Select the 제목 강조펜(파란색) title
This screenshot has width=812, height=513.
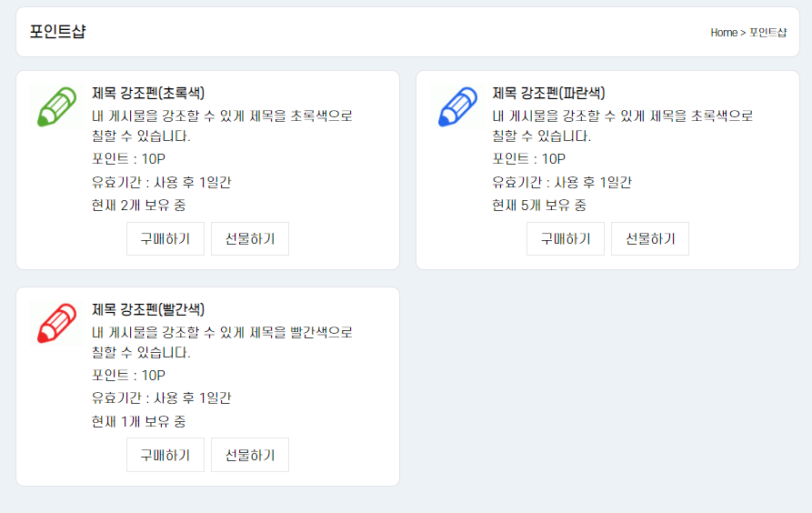548,93
